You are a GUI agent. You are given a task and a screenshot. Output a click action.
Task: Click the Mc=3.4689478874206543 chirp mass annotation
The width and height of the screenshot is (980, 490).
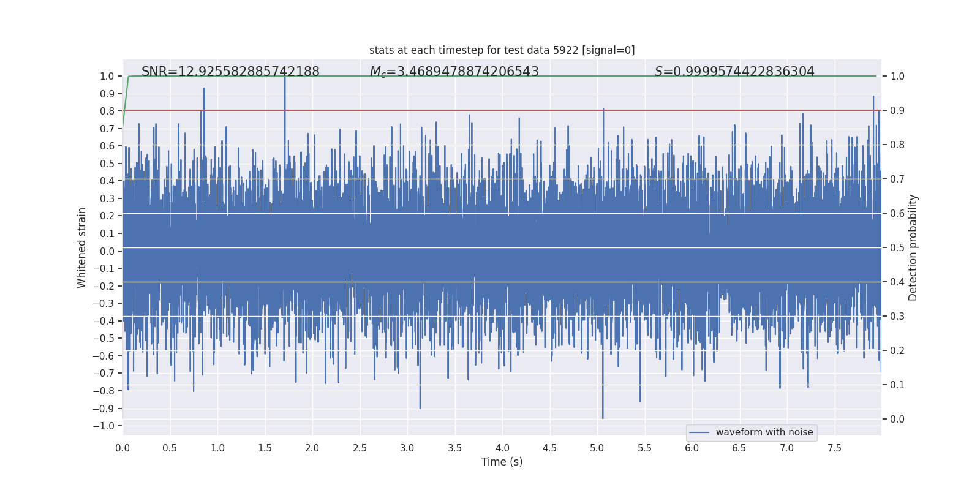(x=454, y=72)
